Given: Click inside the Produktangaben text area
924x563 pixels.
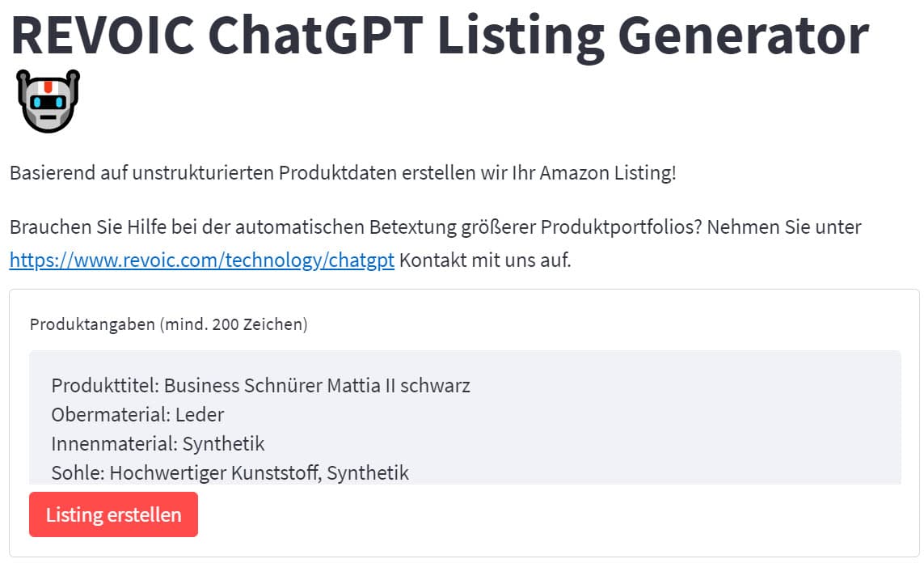Looking at the screenshot, I should [465, 417].
